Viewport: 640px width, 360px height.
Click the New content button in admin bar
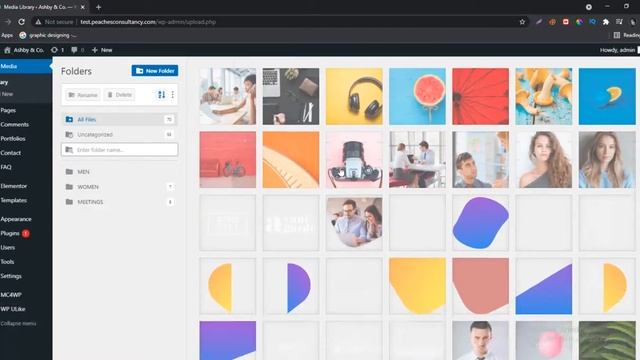pos(102,50)
